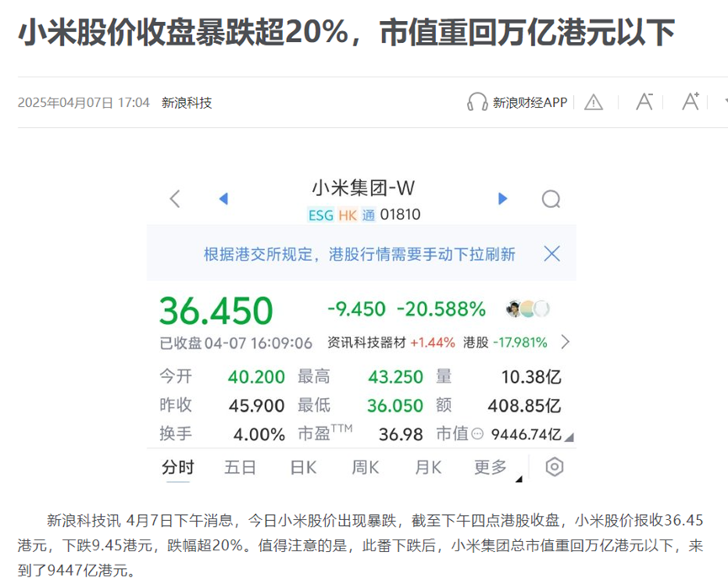Open the stock search magnifier icon

[551, 199]
